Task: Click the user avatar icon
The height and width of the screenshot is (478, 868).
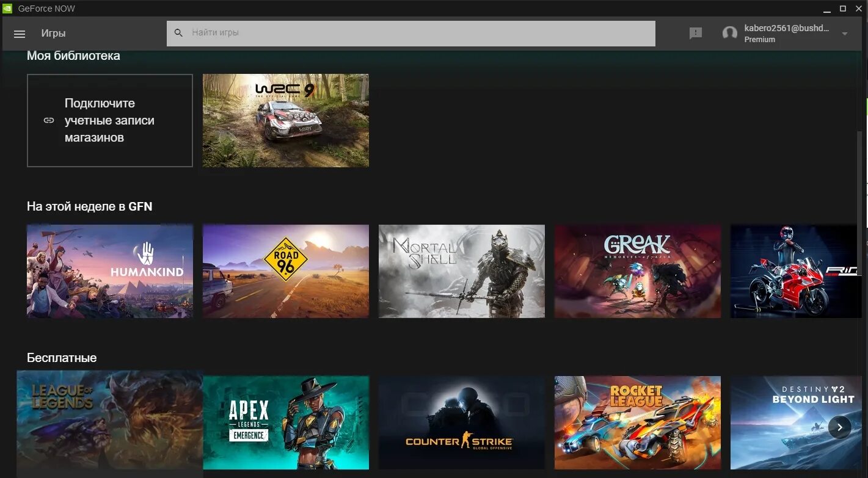Action: click(729, 34)
